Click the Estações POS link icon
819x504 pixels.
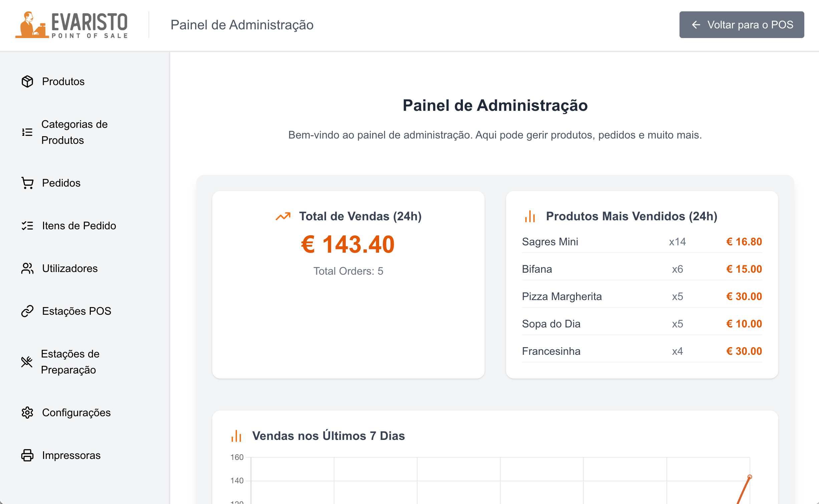point(27,311)
